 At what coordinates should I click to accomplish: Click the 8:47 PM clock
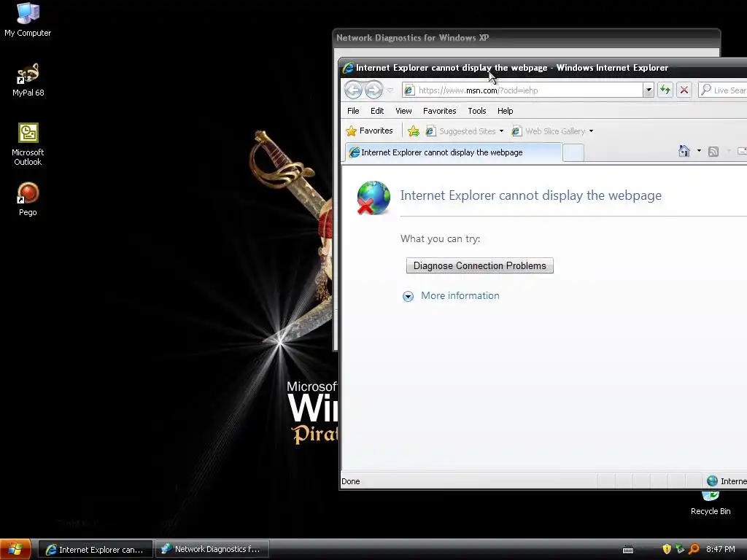[720, 550]
